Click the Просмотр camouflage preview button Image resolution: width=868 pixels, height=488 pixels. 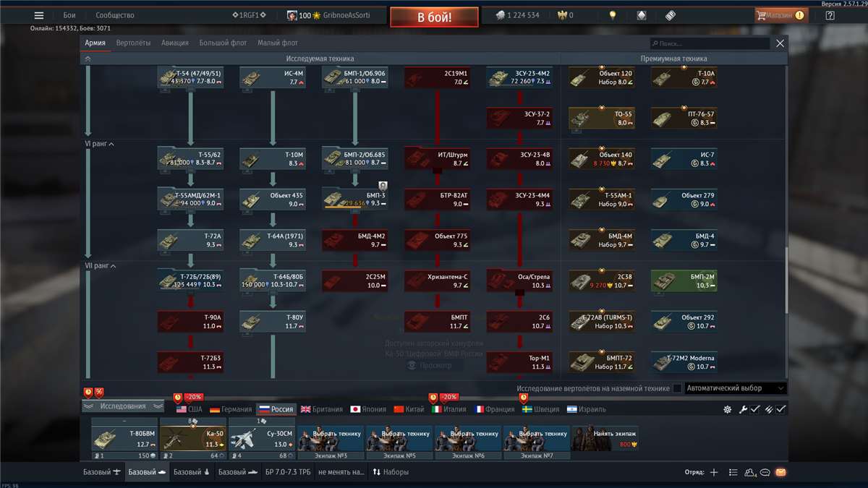click(434, 366)
